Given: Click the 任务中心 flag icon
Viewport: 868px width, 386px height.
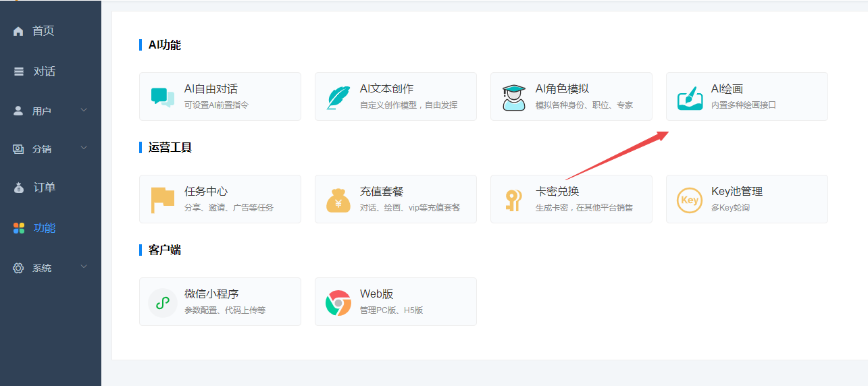Looking at the screenshot, I should pyautogui.click(x=163, y=200).
